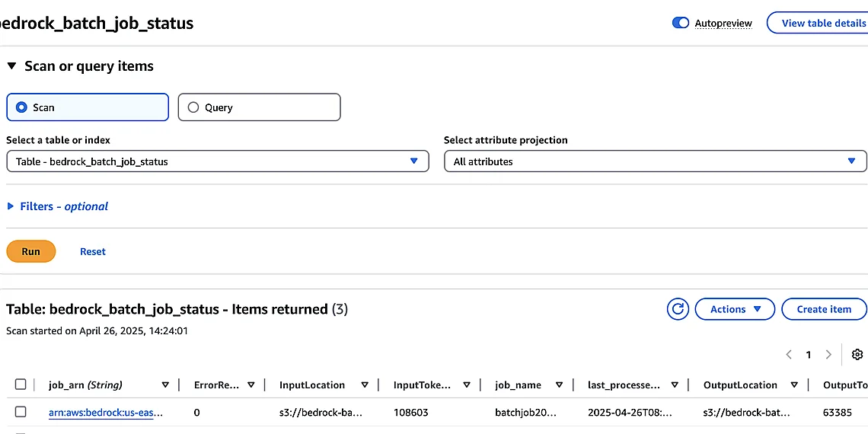868x434 pixels.
Task: Select the Query radio option
Action: pos(259,107)
